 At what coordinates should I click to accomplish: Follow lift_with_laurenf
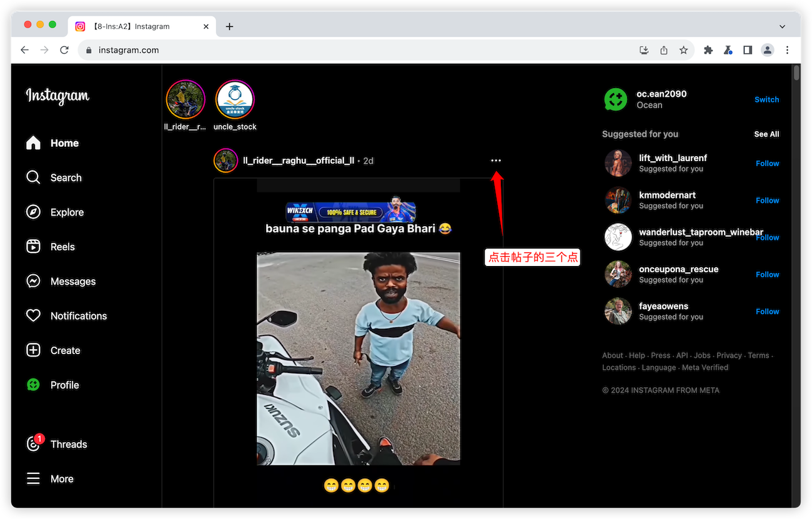pos(767,164)
